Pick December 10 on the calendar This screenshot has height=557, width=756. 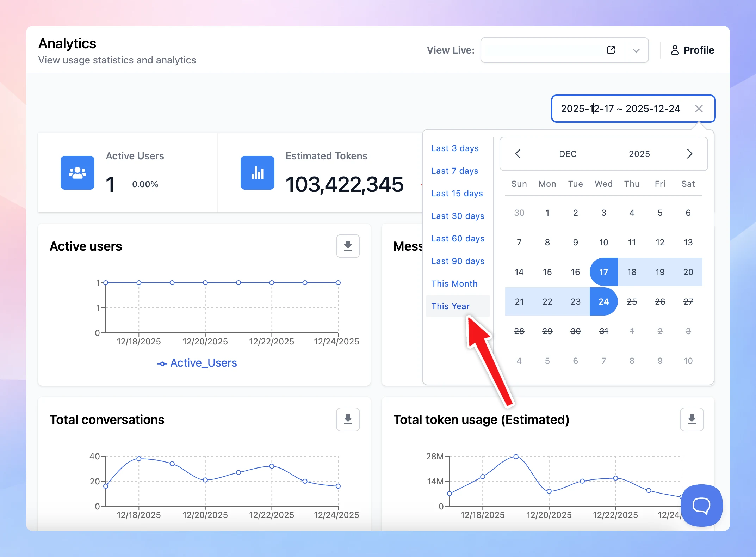[x=603, y=242]
